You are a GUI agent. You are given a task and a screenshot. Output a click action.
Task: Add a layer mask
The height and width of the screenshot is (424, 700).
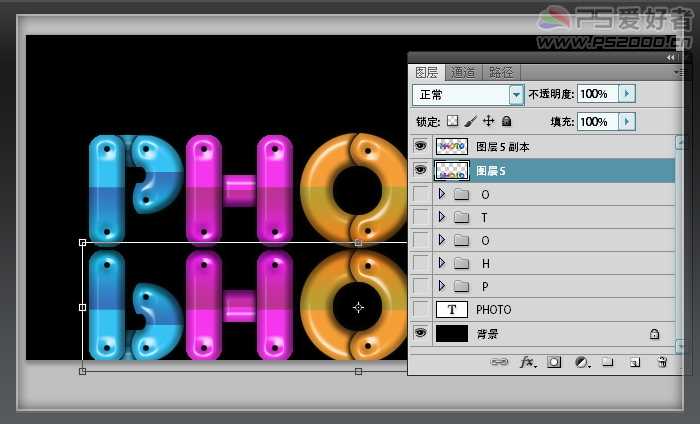coord(554,362)
